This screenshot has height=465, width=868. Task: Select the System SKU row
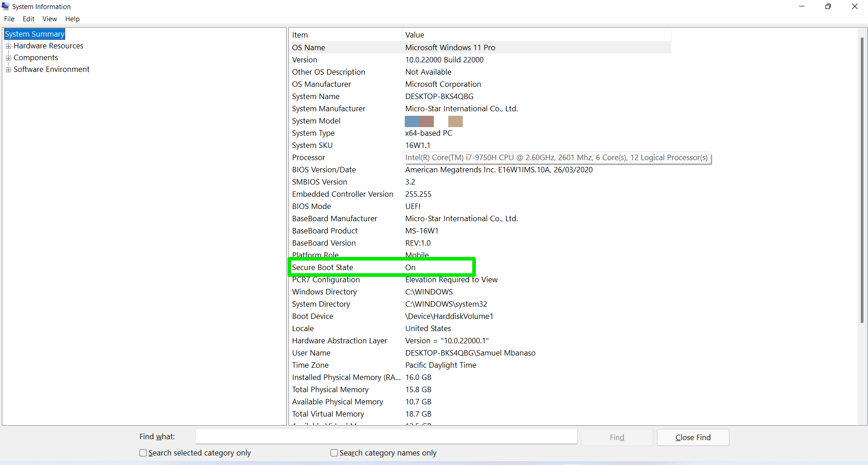(x=480, y=145)
